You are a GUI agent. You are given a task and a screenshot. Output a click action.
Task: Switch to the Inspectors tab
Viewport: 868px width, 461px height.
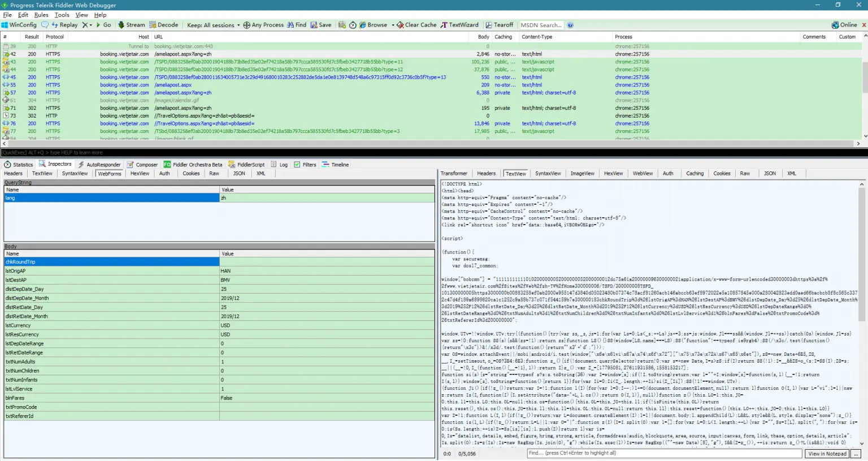tap(55, 164)
